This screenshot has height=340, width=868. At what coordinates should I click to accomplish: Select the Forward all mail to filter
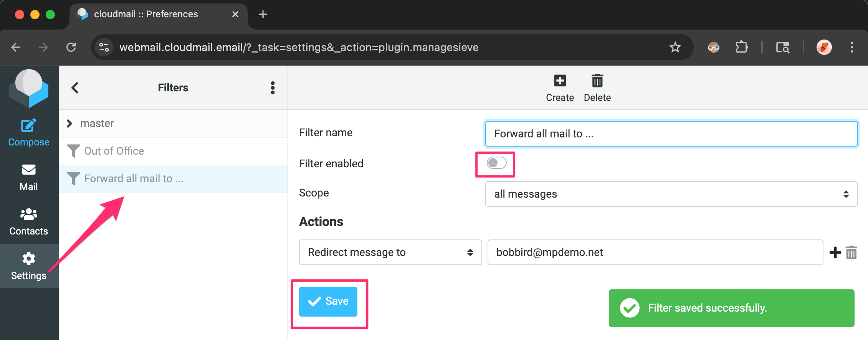[x=173, y=179]
